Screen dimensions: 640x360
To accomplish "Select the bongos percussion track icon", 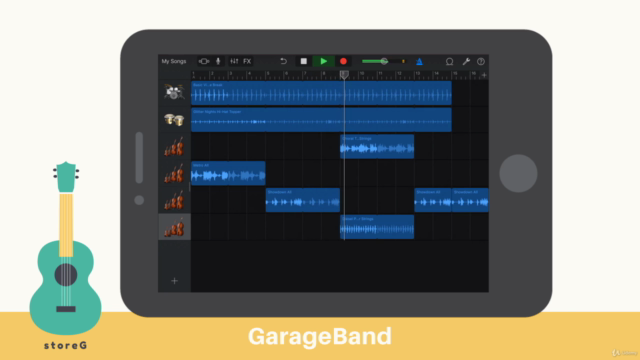I will pyautogui.click(x=174, y=120).
